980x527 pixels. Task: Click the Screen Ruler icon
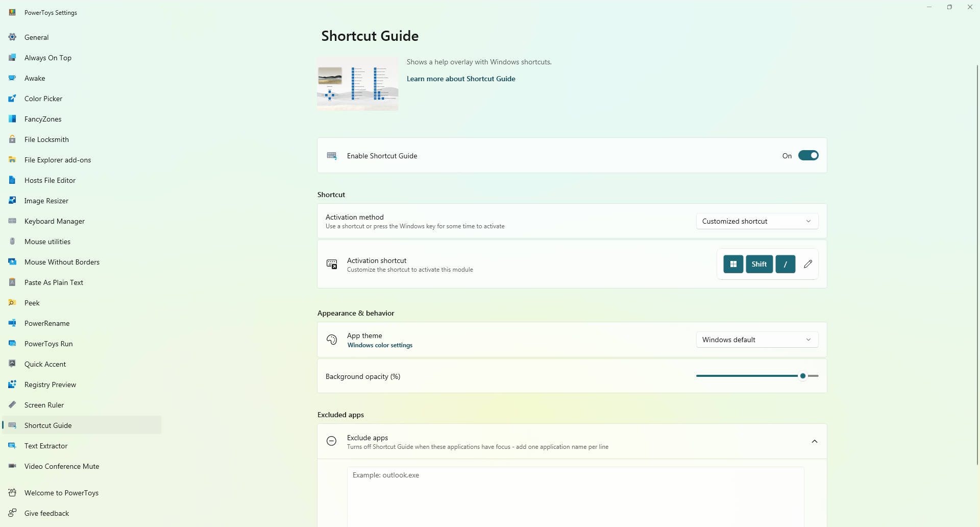12,405
